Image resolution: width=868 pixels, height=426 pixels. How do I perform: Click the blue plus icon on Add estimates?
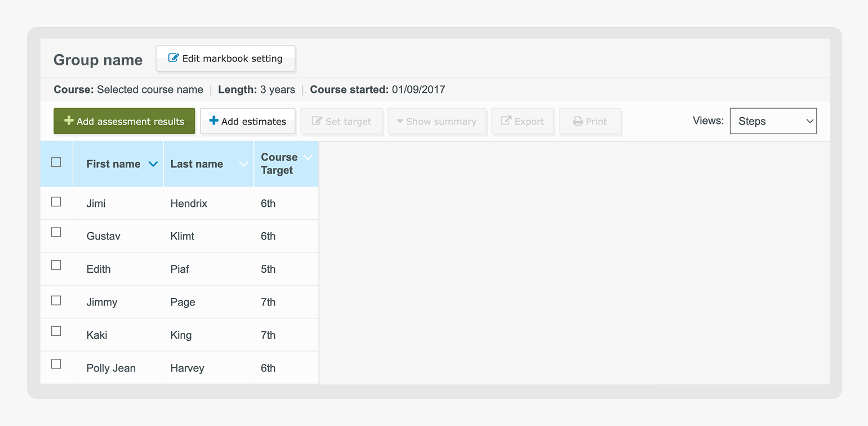click(213, 121)
